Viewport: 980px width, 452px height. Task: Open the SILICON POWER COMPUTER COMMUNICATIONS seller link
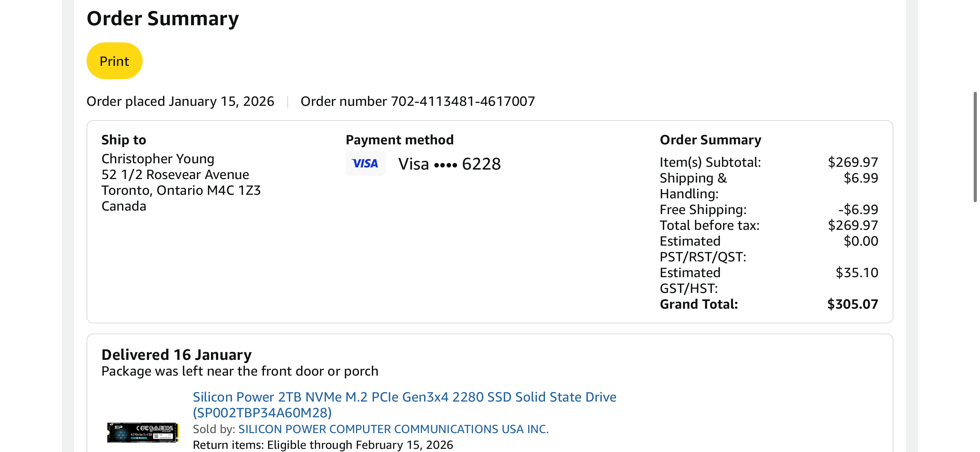click(x=393, y=429)
